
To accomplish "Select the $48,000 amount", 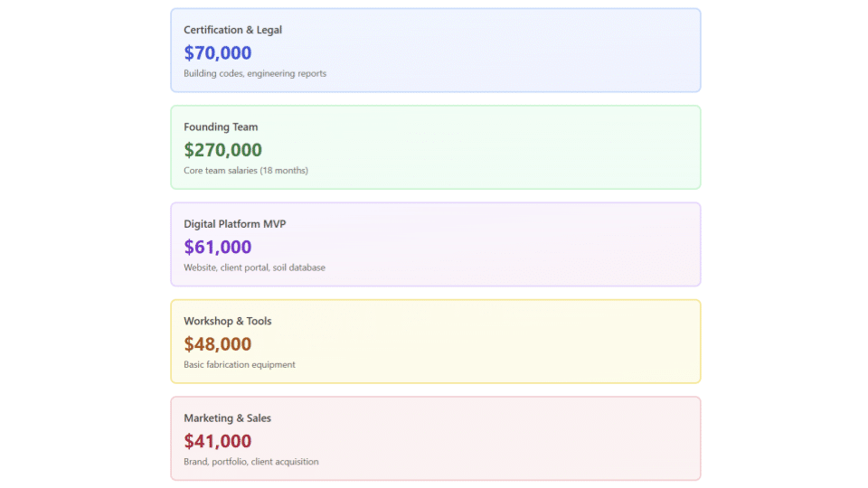I will pos(217,344).
